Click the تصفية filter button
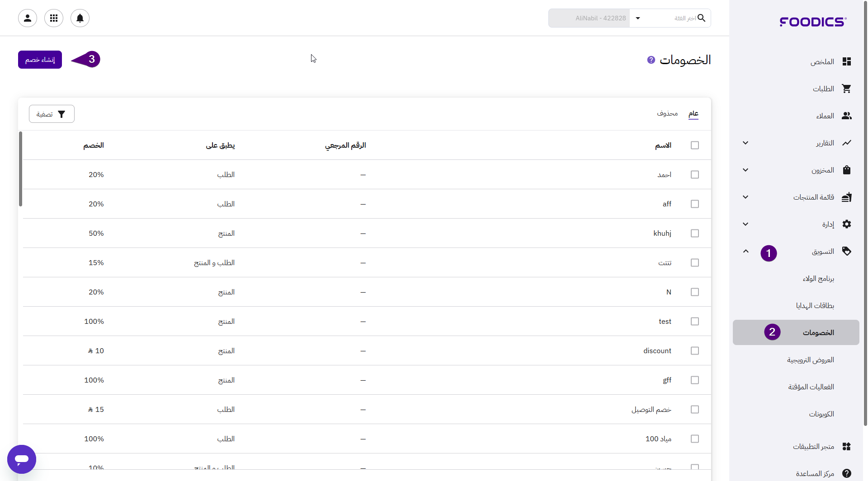 pos(52,114)
